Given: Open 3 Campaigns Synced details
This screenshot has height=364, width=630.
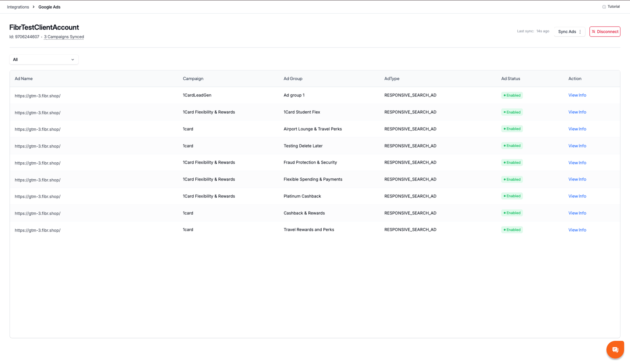Looking at the screenshot, I should coord(64,37).
